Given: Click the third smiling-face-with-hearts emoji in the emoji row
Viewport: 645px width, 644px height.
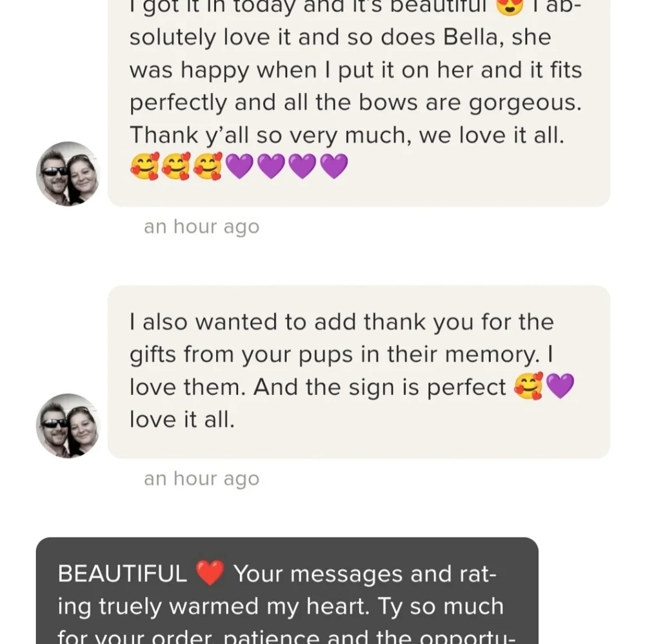Looking at the screenshot, I should pyautogui.click(x=208, y=166).
